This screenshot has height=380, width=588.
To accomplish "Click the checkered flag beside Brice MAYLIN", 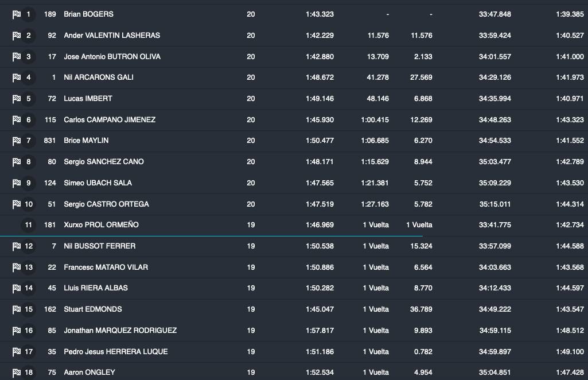I will 16,141.
